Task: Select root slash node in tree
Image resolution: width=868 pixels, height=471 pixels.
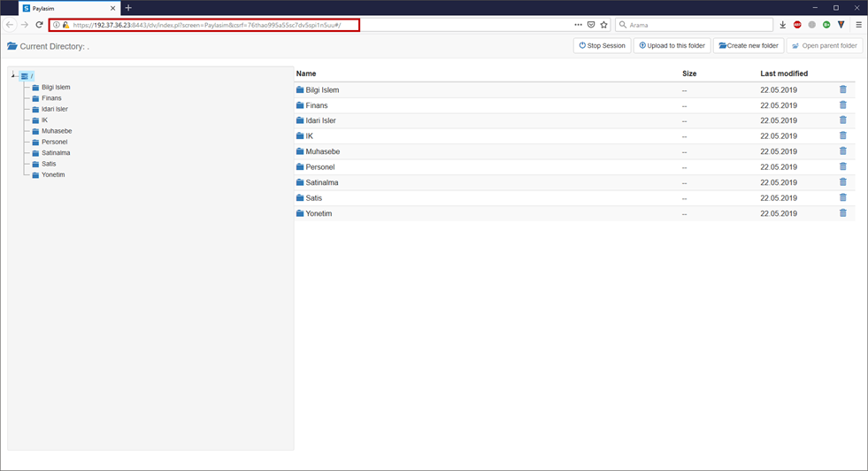Action: click(27, 76)
